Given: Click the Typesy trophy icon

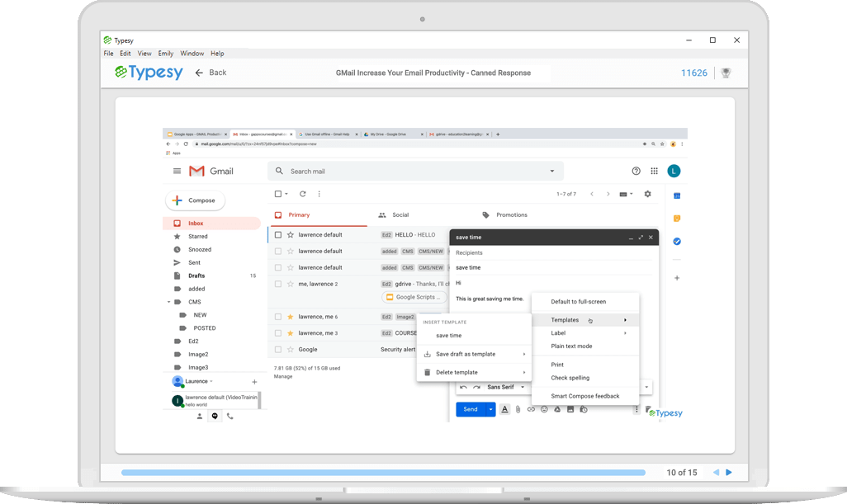Looking at the screenshot, I should click(726, 73).
